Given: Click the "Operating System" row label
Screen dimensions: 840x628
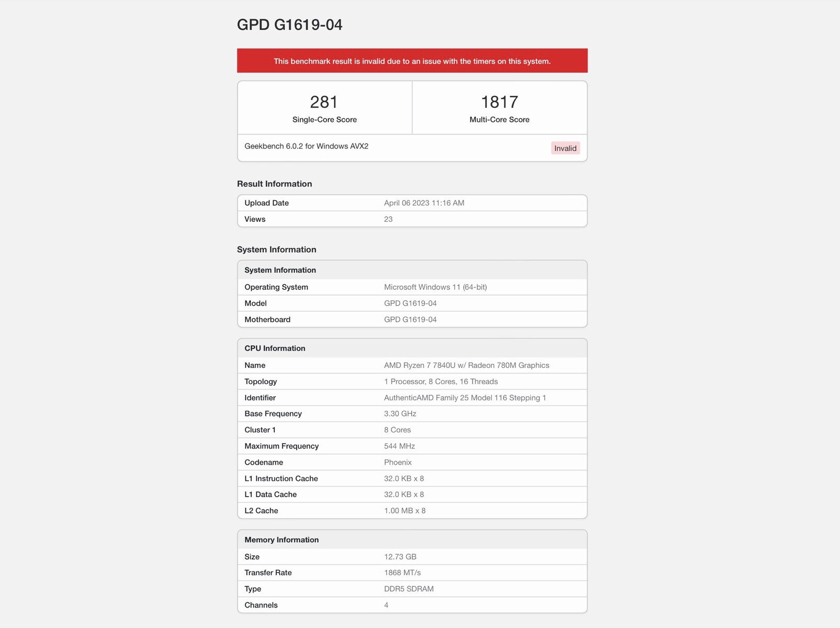Looking at the screenshot, I should 276,287.
